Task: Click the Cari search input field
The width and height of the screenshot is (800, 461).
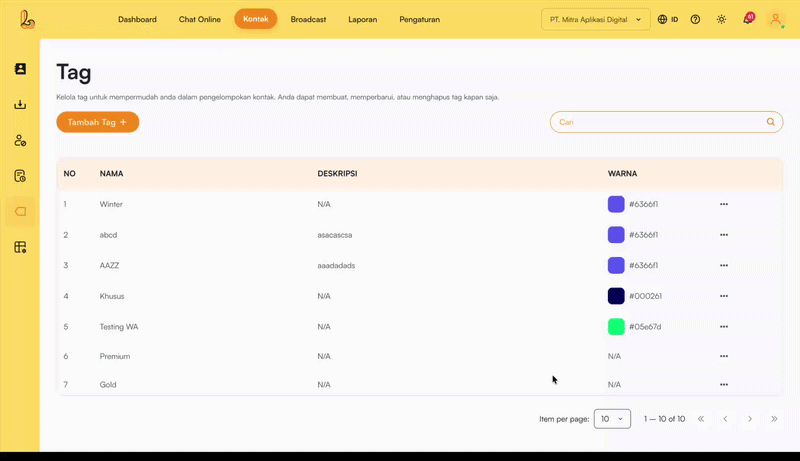Action: [660, 122]
